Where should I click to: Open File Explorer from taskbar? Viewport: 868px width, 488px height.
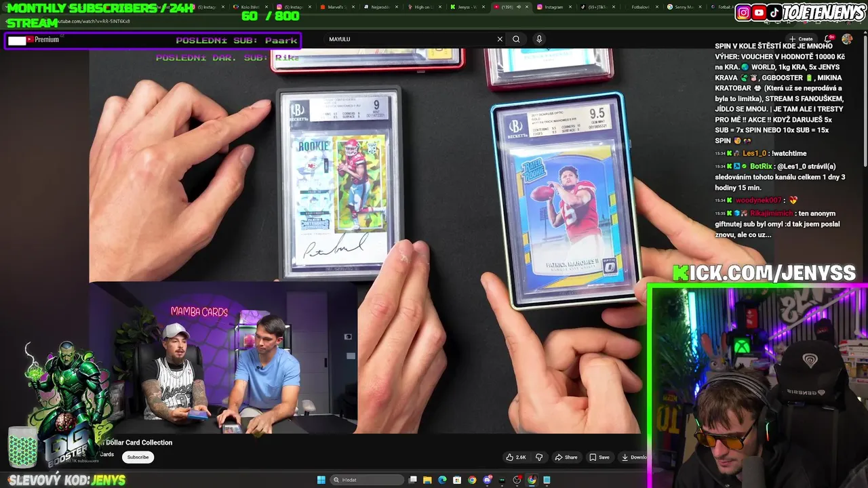pyautogui.click(x=428, y=480)
